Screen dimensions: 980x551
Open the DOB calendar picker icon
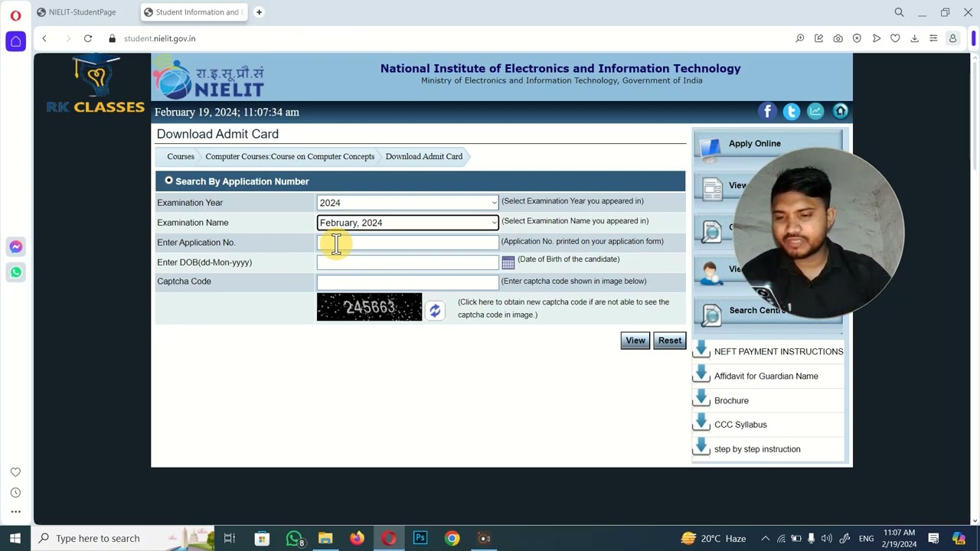pyautogui.click(x=508, y=262)
